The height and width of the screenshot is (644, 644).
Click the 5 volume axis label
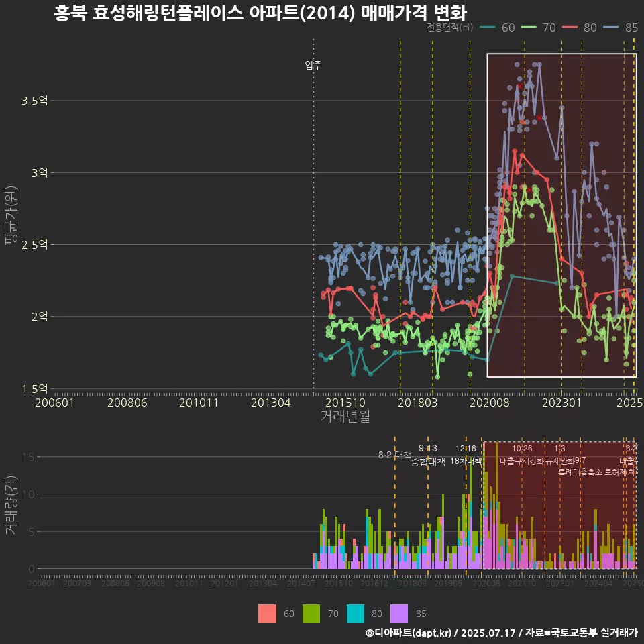(32, 531)
